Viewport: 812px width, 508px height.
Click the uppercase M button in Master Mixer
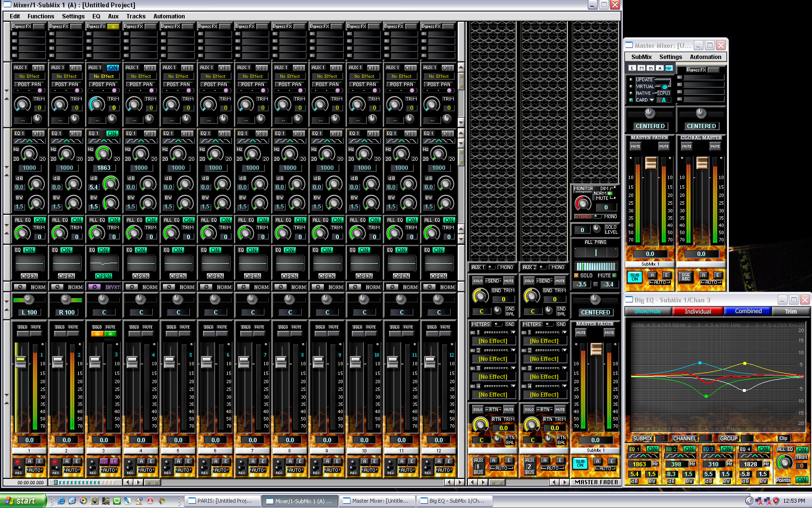click(641, 68)
